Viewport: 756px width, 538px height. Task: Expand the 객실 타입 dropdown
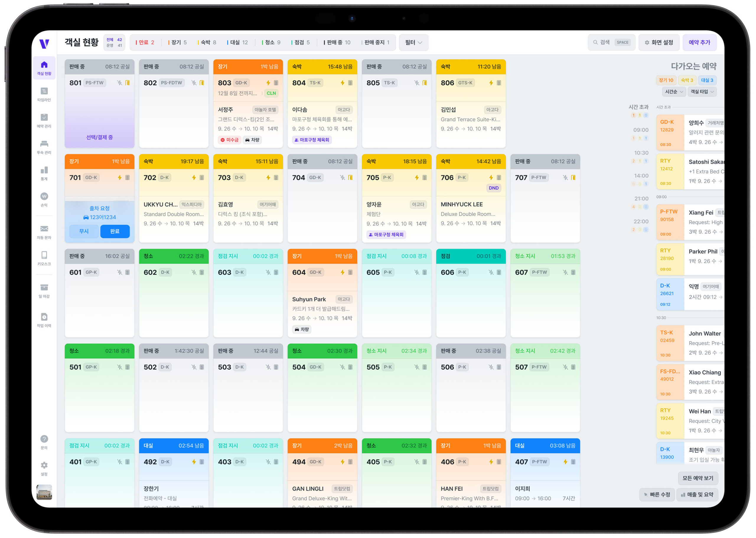click(702, 92)
